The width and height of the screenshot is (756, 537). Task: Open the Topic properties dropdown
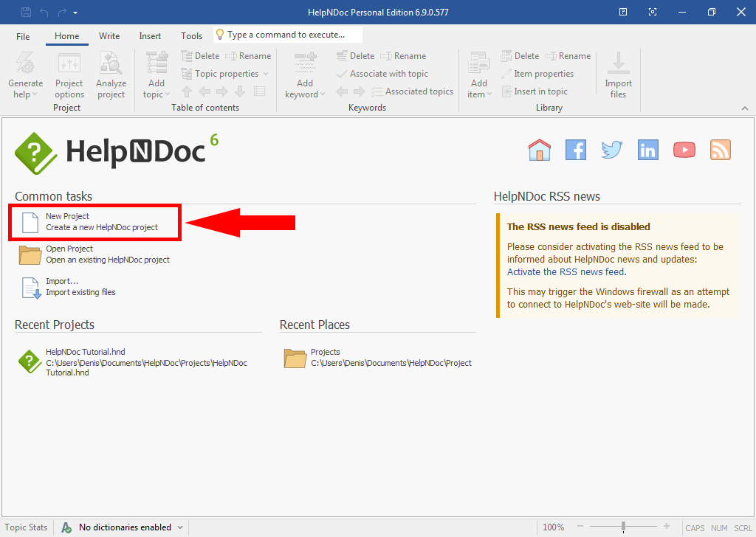(224, 74)
